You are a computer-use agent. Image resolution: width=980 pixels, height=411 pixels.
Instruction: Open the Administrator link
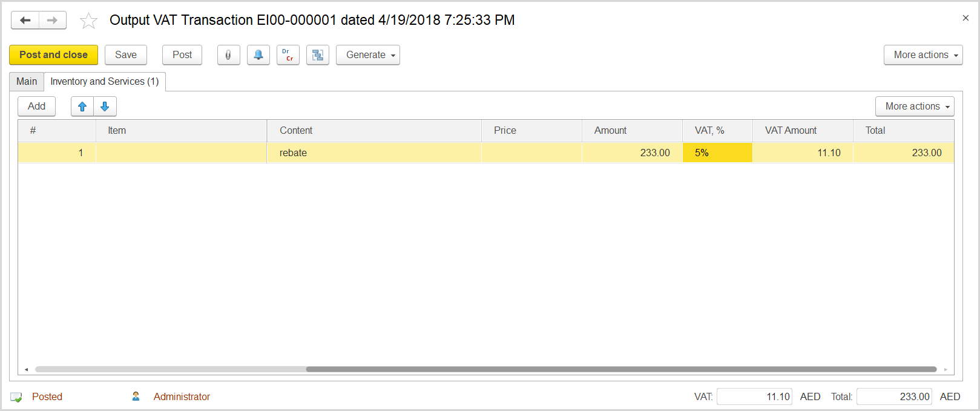(x=182, y=397)
